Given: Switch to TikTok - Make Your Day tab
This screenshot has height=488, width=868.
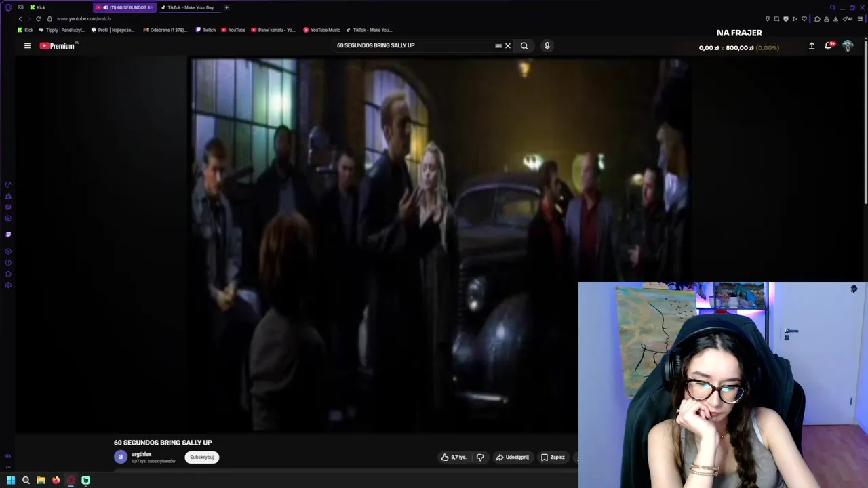Looking at the screenshot, I should tap(190, 7).
